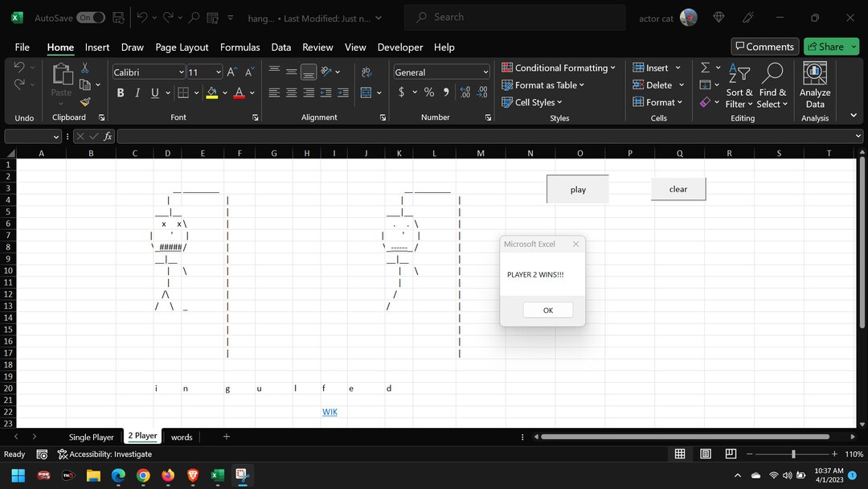Apply the Comma Style format
The image size is (868, 489).
coord(444,92)
